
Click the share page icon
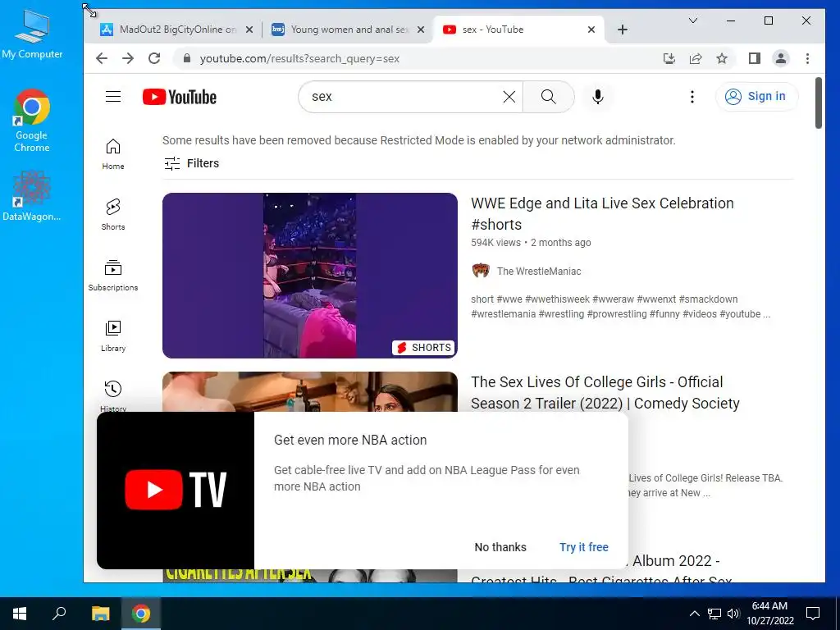point(696,58)
